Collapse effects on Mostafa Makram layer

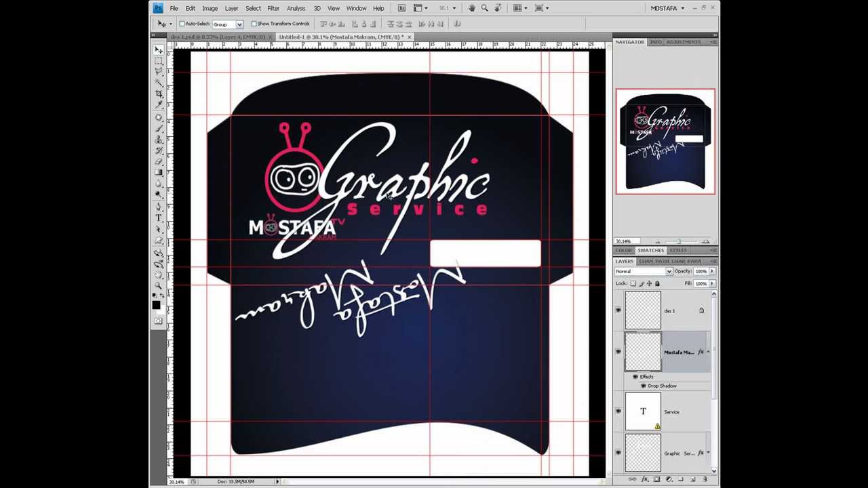pyautogui.click(x=708, y=352)
